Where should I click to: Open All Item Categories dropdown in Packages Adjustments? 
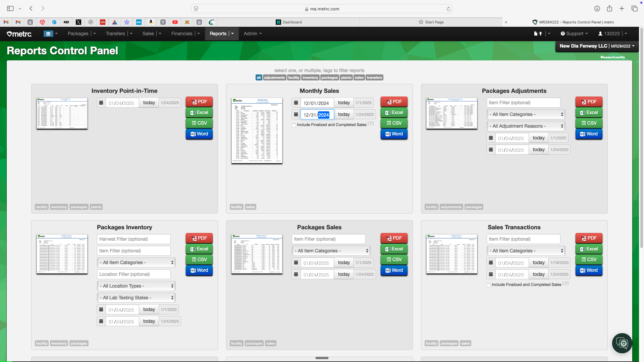[526, 114]
